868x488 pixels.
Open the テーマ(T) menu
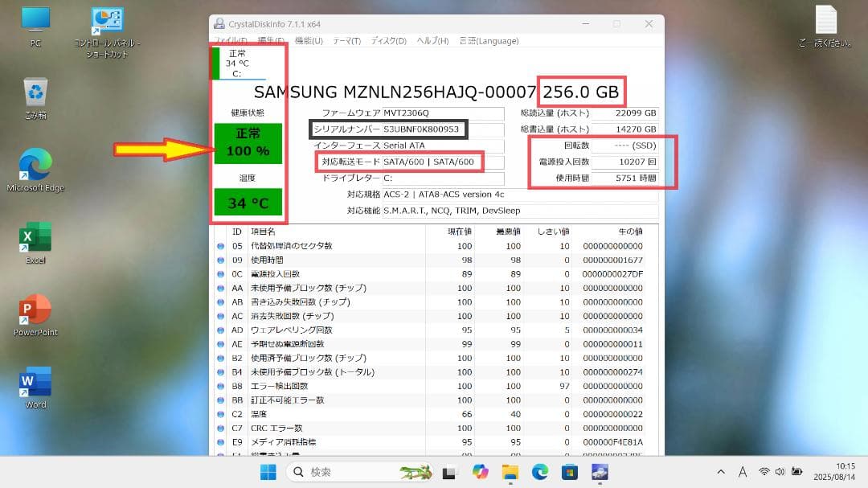click(x=348, y=40)
